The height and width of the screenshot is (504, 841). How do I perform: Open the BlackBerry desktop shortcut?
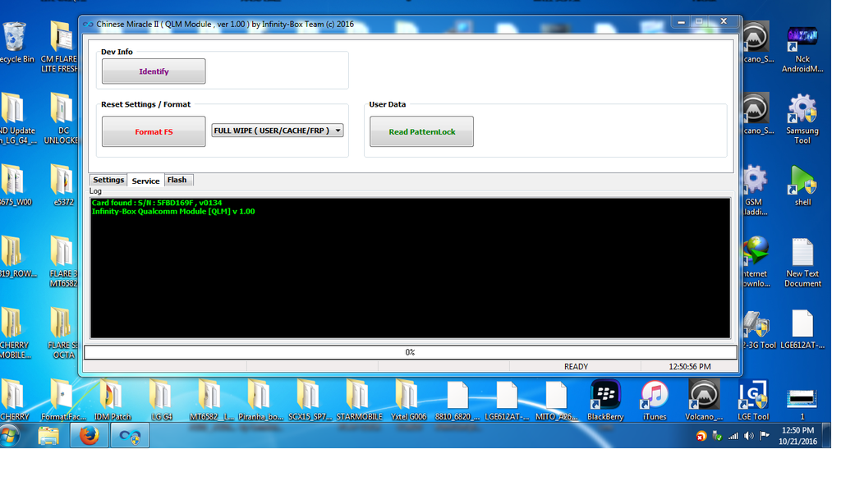pos(605,400)
